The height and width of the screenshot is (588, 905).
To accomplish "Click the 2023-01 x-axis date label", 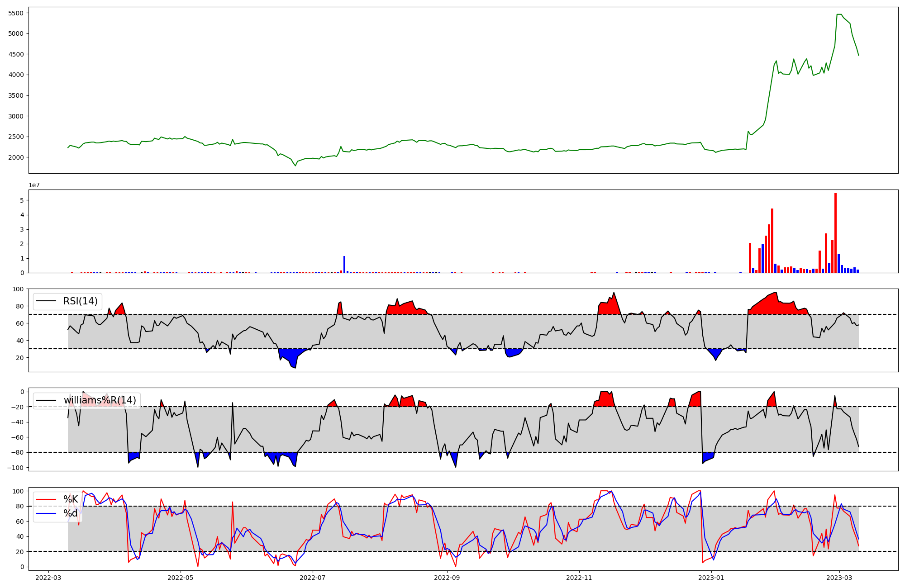I will (x=711, y=577).
